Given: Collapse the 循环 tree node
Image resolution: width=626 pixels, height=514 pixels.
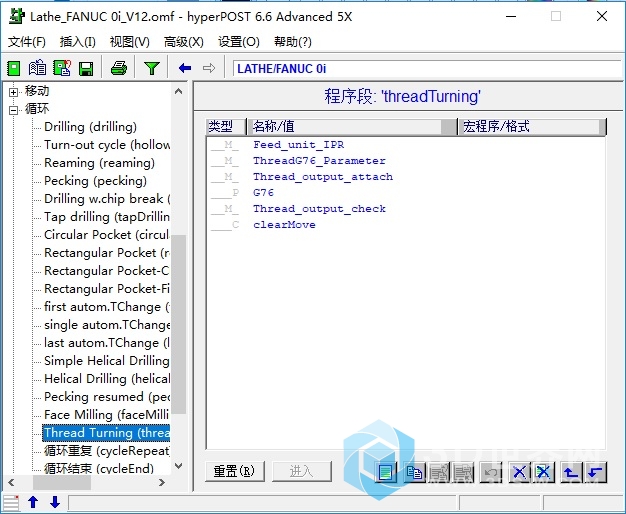Looking at the screenshot, I should [x=14, y=110].
